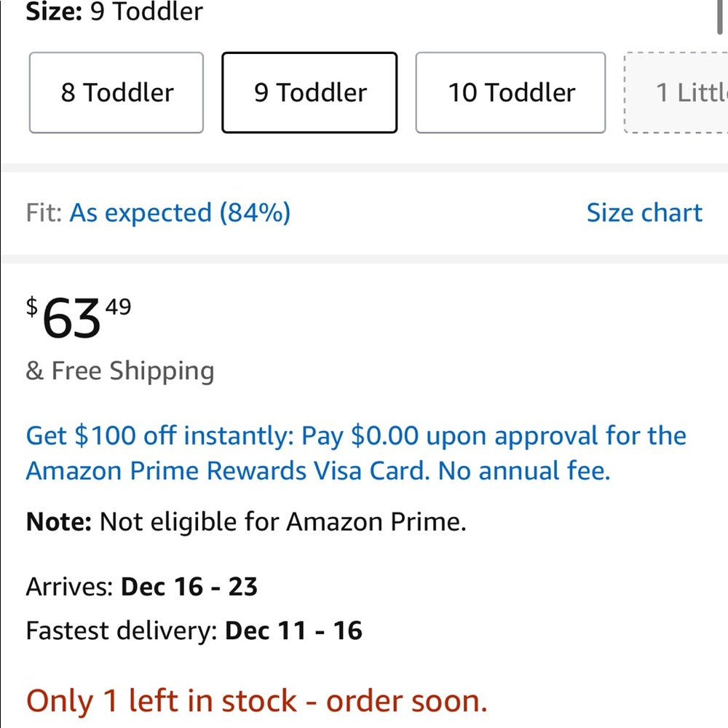
Task: Select the "8 Toddler" size option
Action: (115, 92)
